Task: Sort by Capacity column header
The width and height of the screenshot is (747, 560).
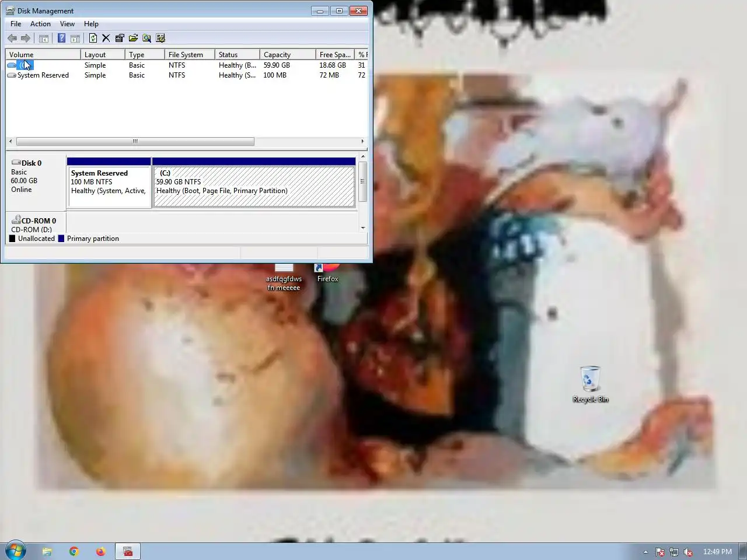Action: tap(288, 54)
